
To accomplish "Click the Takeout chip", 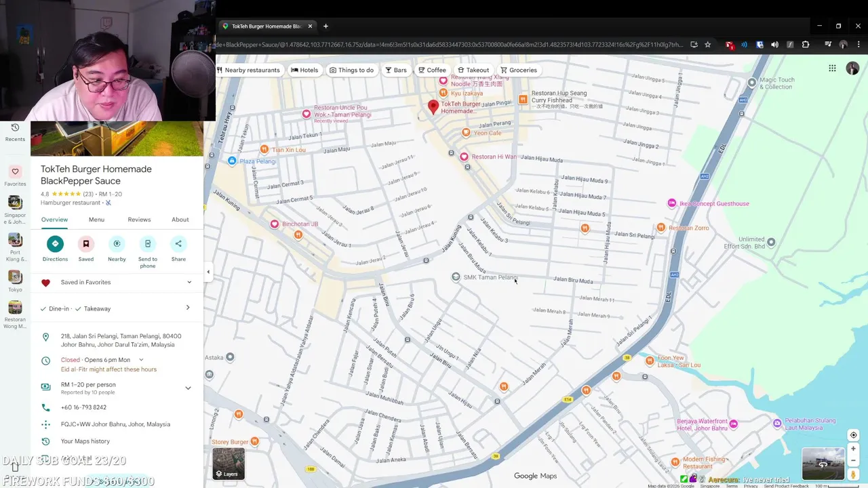I will click(473, 70).
